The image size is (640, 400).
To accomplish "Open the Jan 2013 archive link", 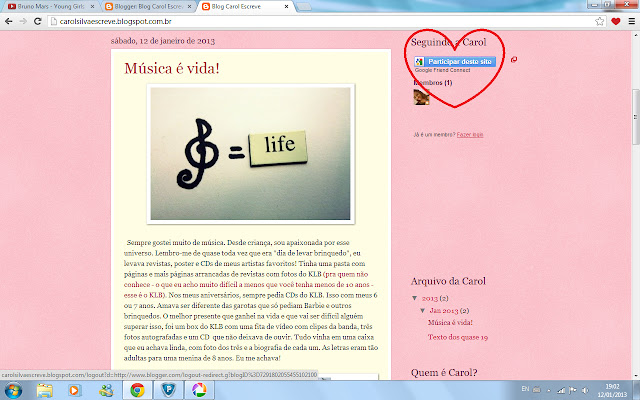I will coord(444,311).
